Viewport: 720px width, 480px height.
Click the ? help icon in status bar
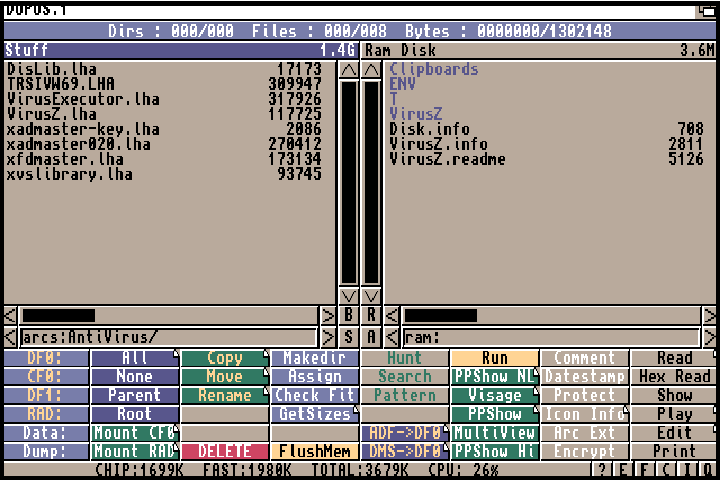(x=603, y=470)
